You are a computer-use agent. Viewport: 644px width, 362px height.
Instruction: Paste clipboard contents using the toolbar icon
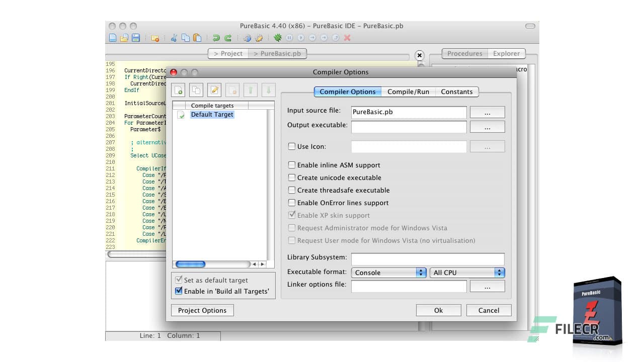coord(196,38)
